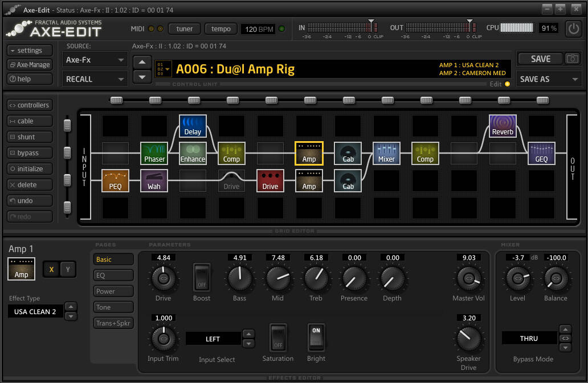Click the Fractal Audio Axe-Edit logo
Image resolution: width=588 pixels, height=383 pixels.
[x=55, y=29]
